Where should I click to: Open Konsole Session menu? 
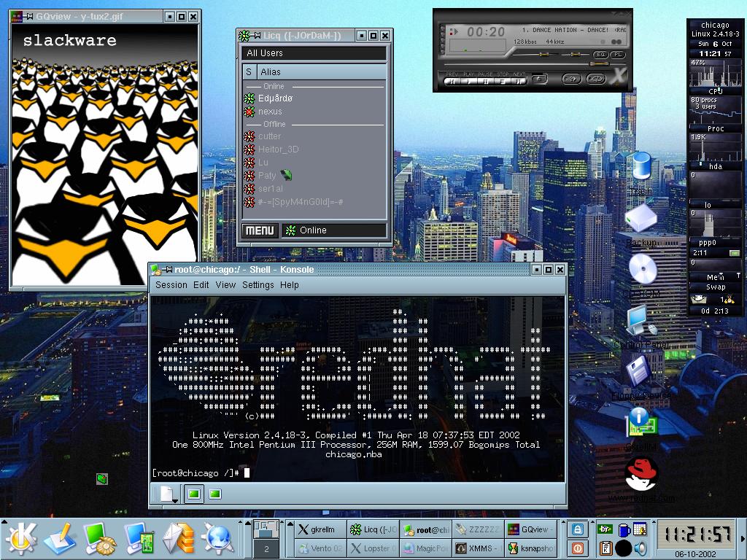[171, 285]
